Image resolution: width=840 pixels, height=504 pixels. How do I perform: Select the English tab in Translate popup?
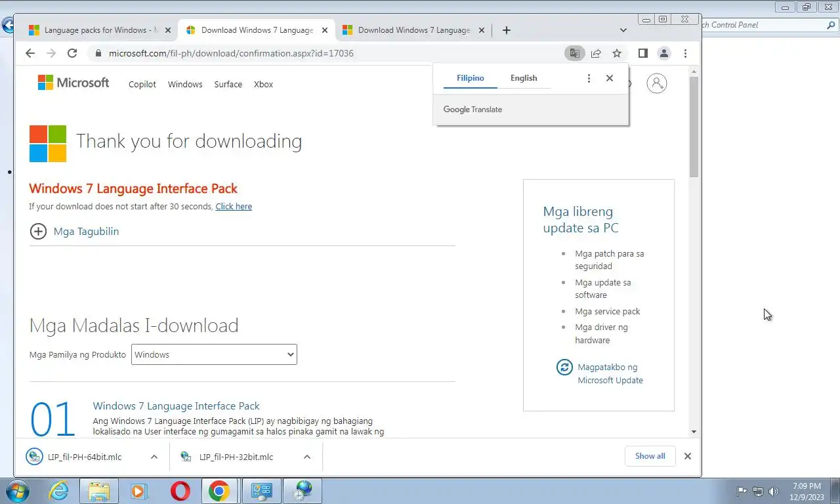524,78
